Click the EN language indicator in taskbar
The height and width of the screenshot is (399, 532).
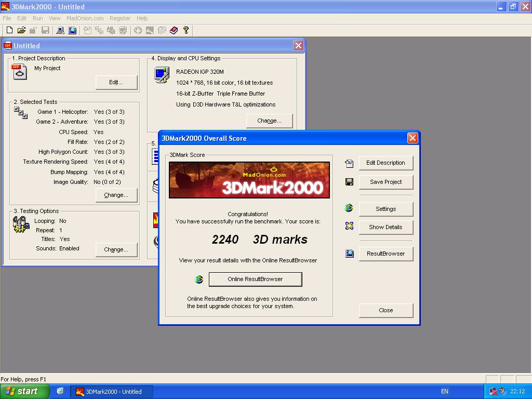click(445, 391)
